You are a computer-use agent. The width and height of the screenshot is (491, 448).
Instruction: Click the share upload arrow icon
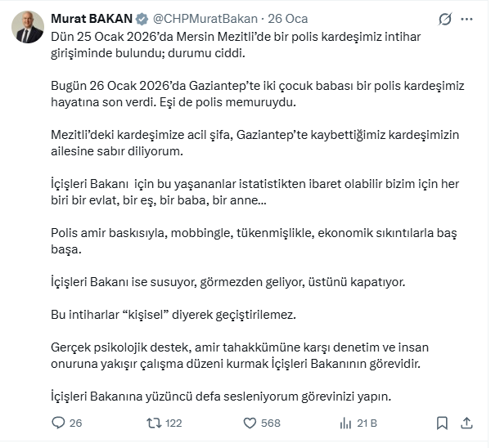466,423
